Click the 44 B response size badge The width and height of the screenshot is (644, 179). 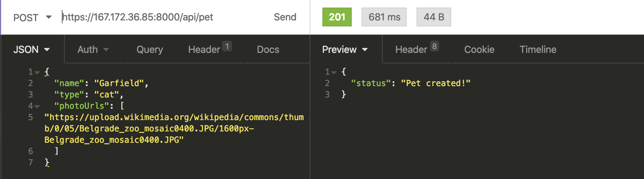[434, 17]
